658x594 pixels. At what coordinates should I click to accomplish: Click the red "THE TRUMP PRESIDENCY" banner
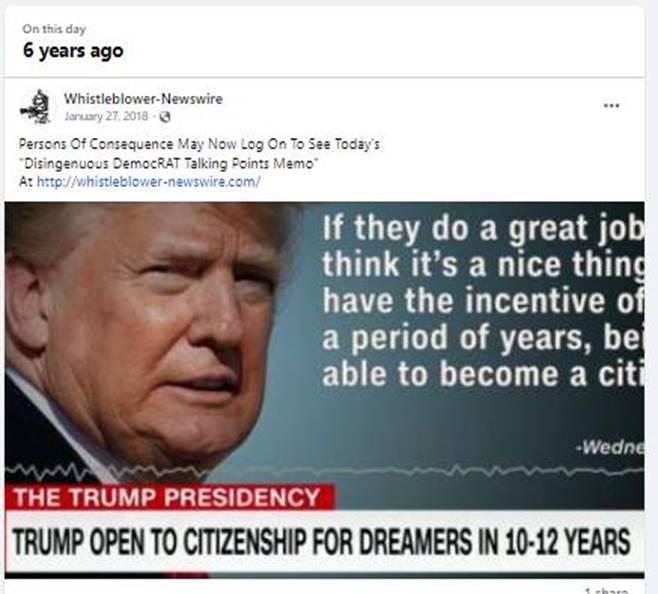pos(170,497)
